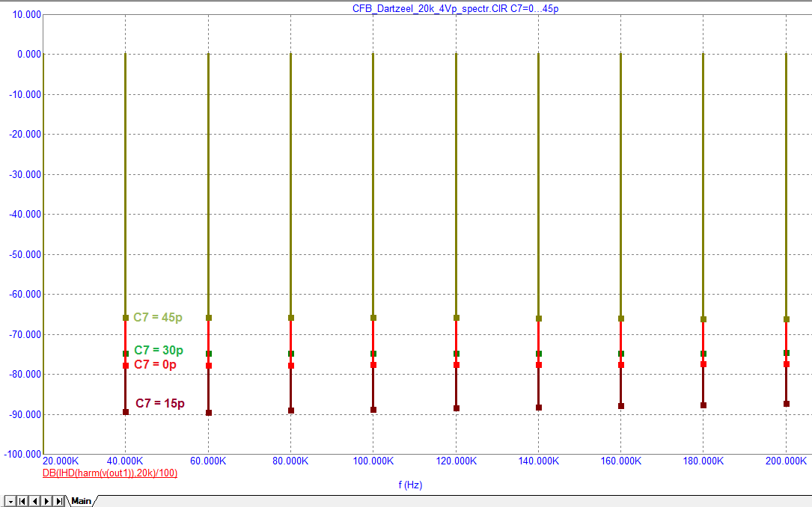Screen dimensions: 812x507
Task: Click the green 30p marker at 100K
Action: 373,354
